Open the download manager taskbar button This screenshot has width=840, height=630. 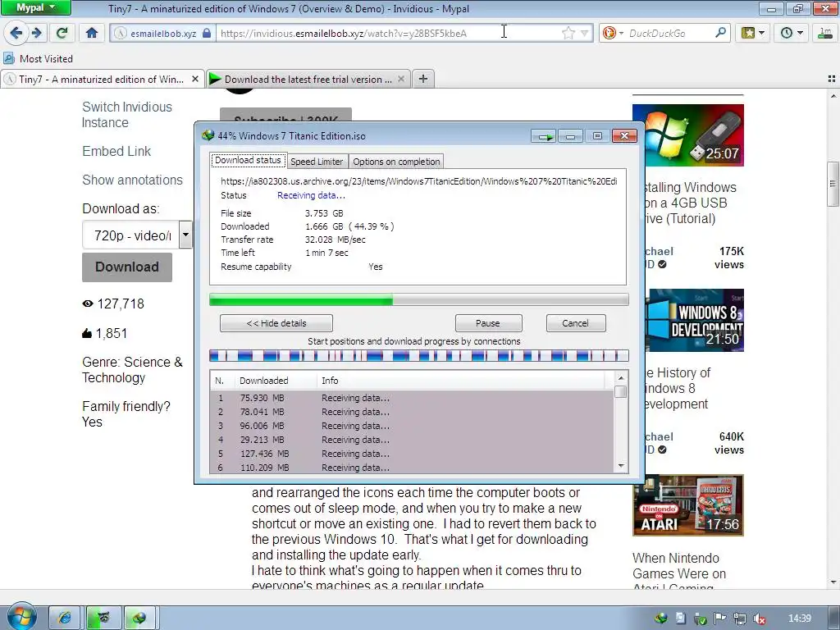[139, 618]
